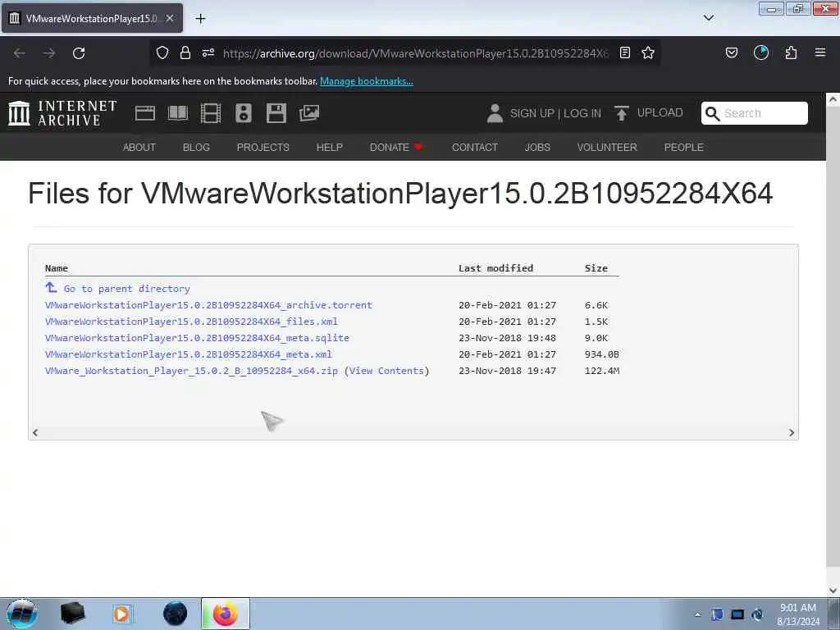Open the Windows Start menu
Viewport: 840px width, 630px height.
[x=22, y=614]
